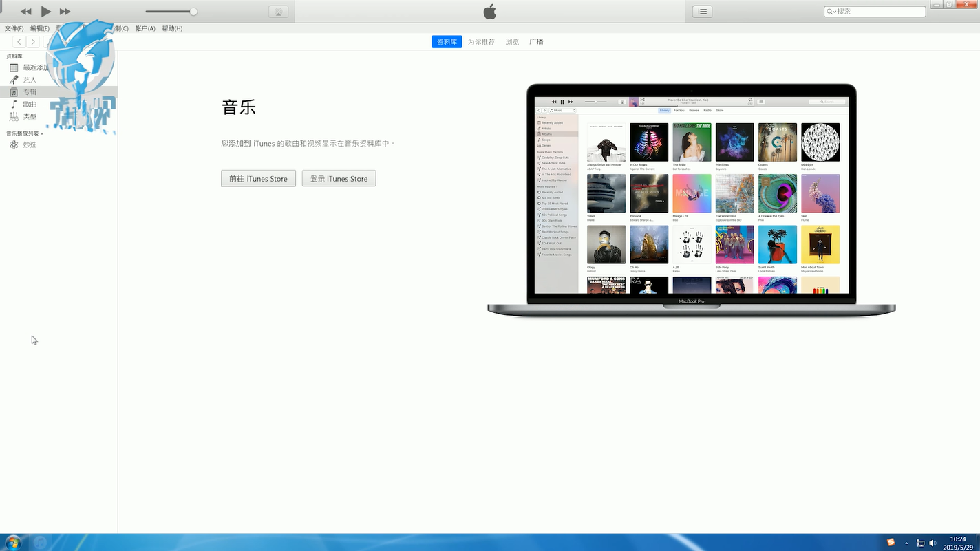Skip back with the Previous track button
This screenshot has width=980, height=551.
pyautogui.click(x=25, y=12)
